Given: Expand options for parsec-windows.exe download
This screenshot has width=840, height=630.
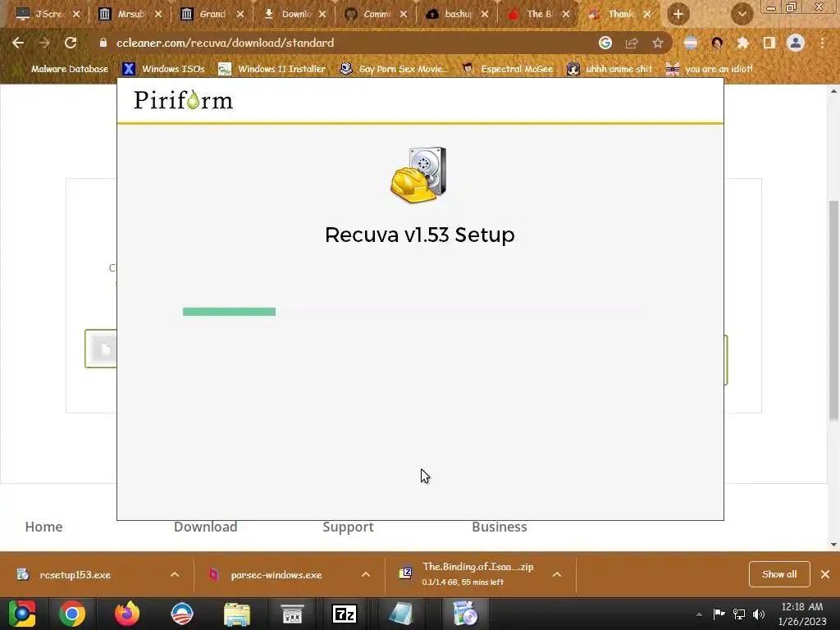Looking at the screenshot, I should coord(366,574).
